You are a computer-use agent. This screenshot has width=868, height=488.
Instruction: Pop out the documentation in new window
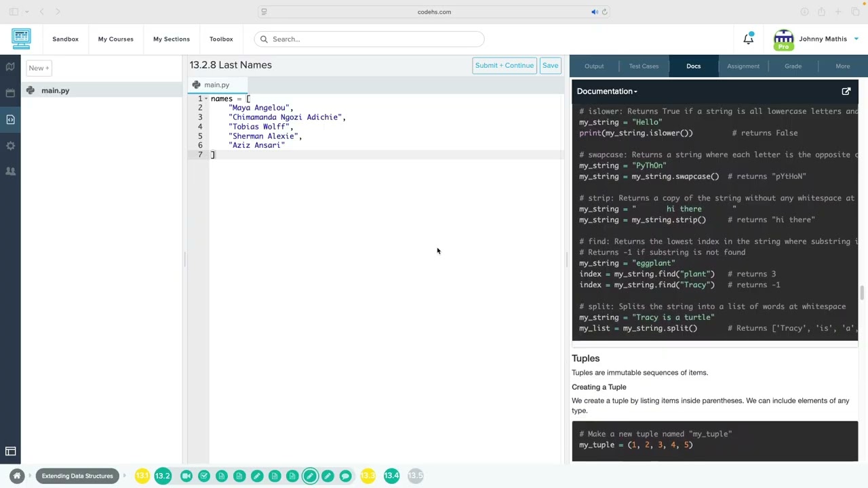point(846,91)
